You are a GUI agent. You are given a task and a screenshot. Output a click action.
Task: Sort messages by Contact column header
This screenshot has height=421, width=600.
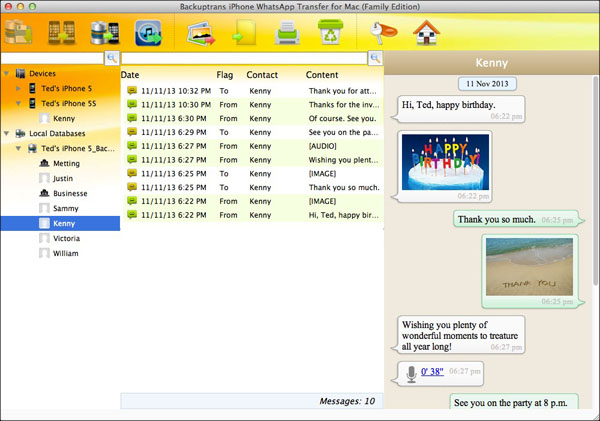262,75
